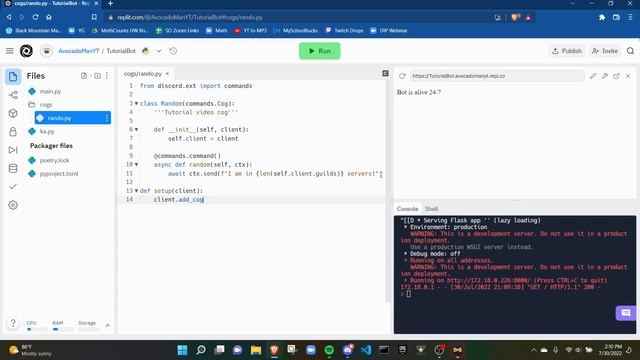Open the Packages cube sidebar icon
This screenshot has width=640, height=360.
tap(13, 113)
